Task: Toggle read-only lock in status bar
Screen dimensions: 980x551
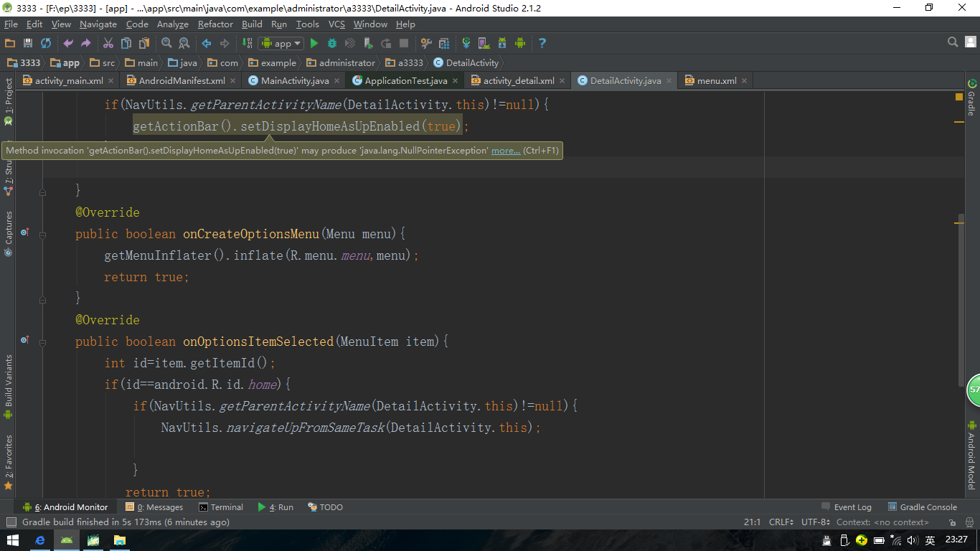Action: [952, 522]
